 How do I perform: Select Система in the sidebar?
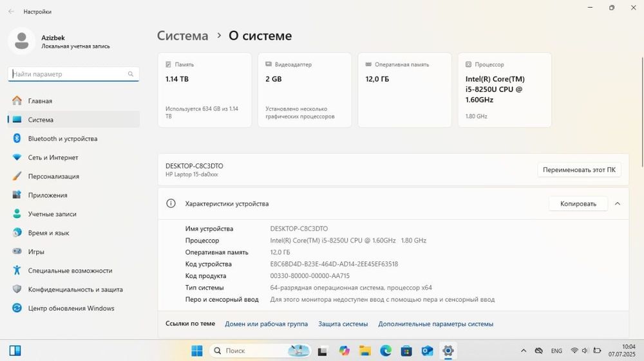[x=73, y=120]
